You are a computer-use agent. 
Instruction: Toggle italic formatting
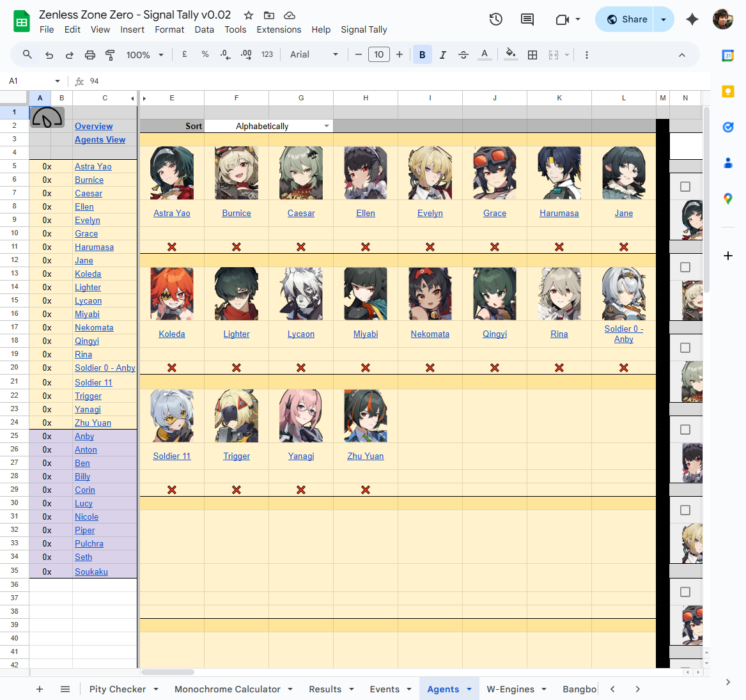point(442,55)
